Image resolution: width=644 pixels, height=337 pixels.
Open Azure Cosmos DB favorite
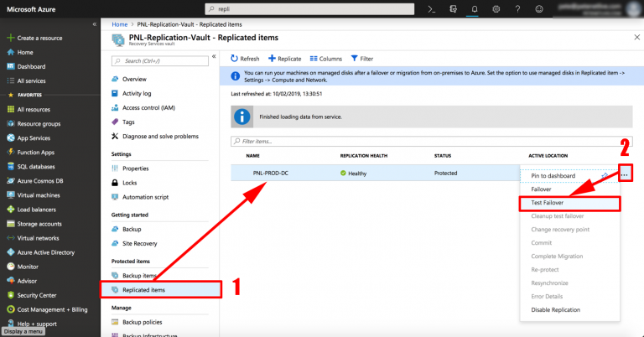tap(35, 181)
